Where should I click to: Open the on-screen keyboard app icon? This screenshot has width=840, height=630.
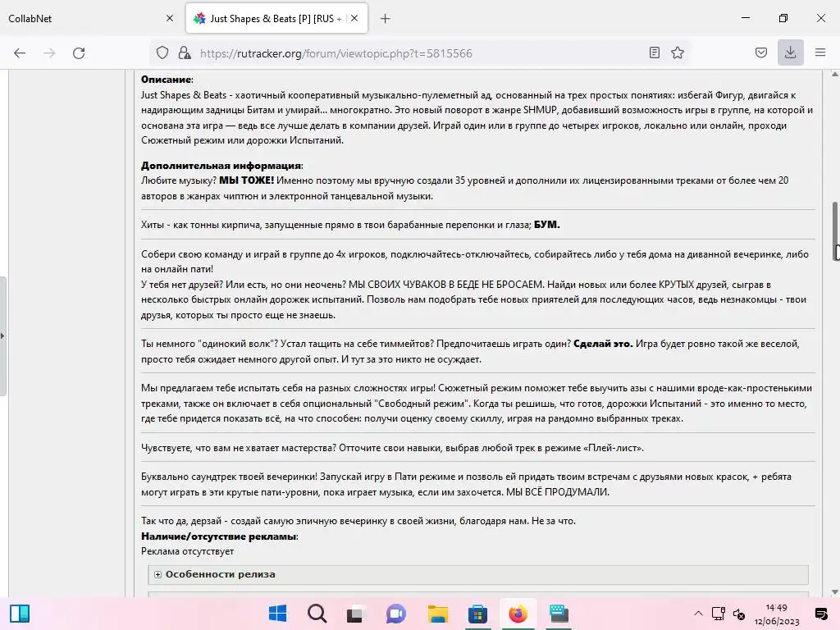coord(558,614)
